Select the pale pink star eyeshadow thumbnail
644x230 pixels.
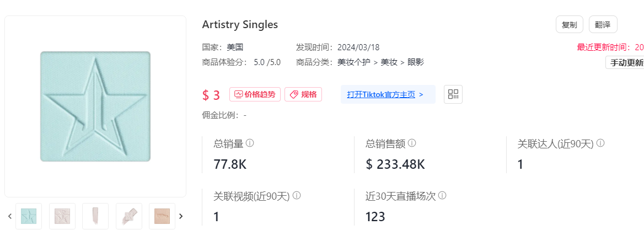click(x=62, y=216)
